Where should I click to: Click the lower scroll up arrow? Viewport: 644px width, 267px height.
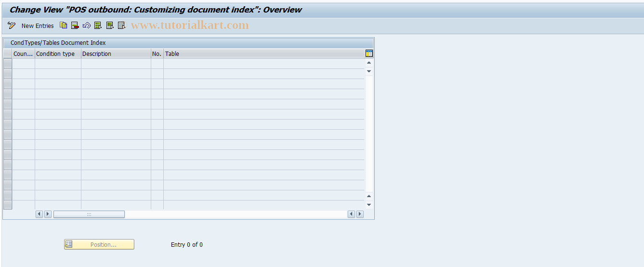pyautogui.click(x=369, y=196)
